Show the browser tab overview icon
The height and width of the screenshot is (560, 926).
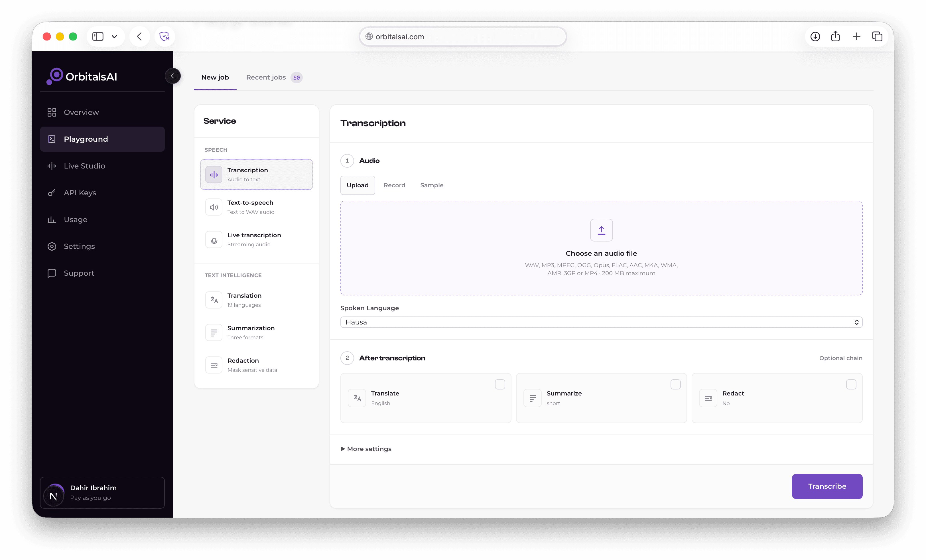878,36
